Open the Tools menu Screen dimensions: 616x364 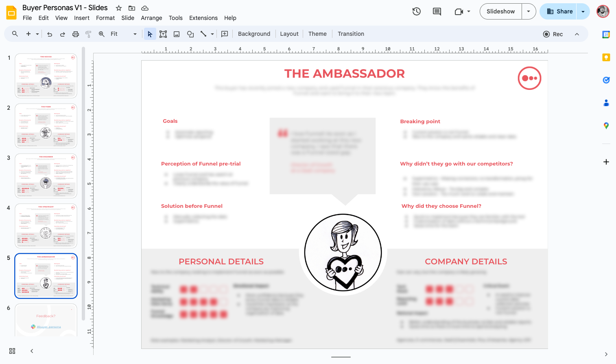[x=176, y=18]
